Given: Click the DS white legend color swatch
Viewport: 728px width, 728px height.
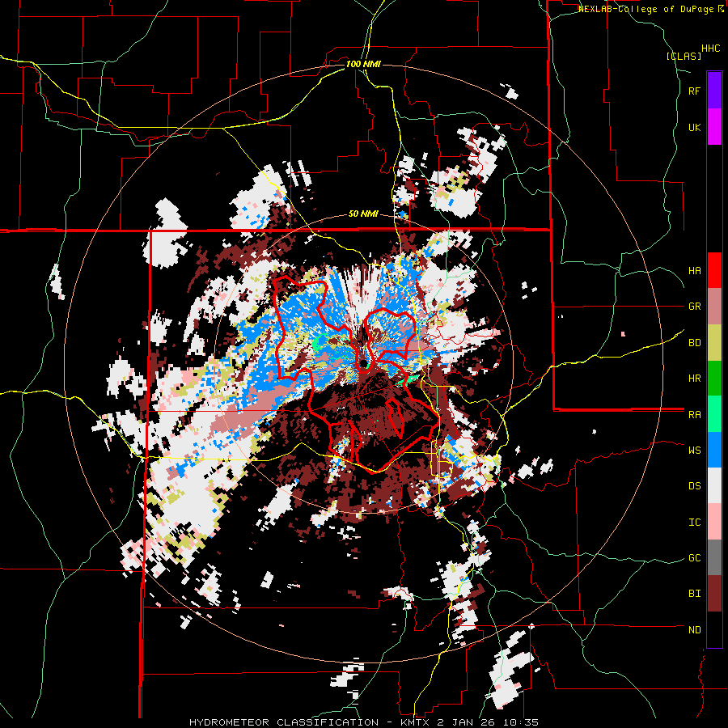Looking at the screenshot, I should coord(714,486).
